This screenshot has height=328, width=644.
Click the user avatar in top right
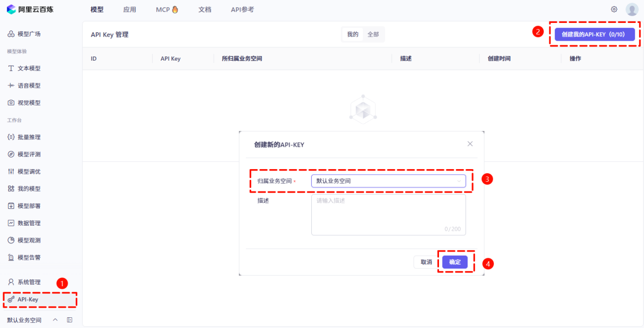[x=632, y=9]
